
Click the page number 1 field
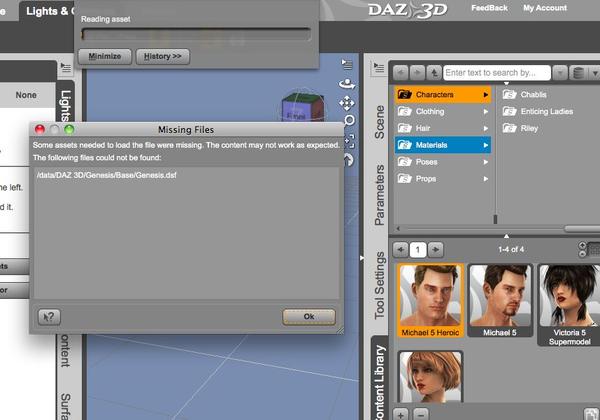point(418,250)
